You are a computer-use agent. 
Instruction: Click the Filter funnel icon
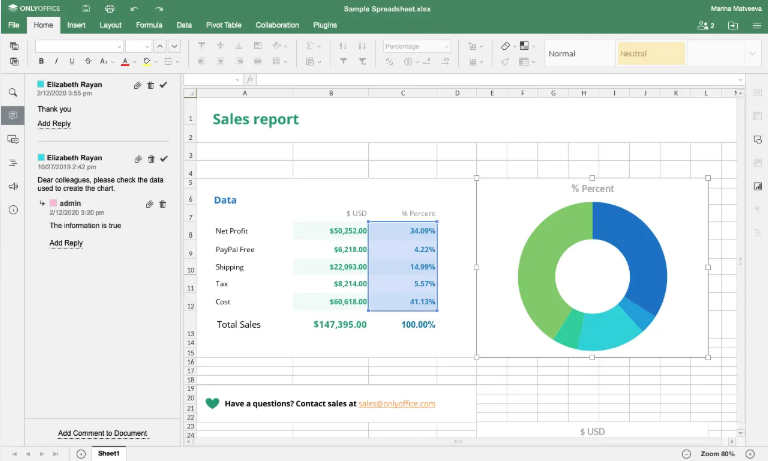(343, 61)
